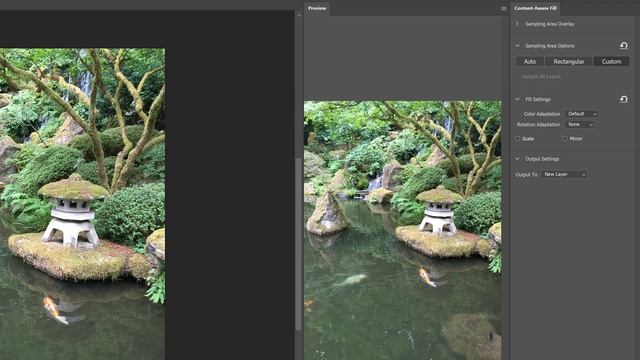Open the Color Adaptation dropdown
The image size is (640, 360).
pos(582,114)
